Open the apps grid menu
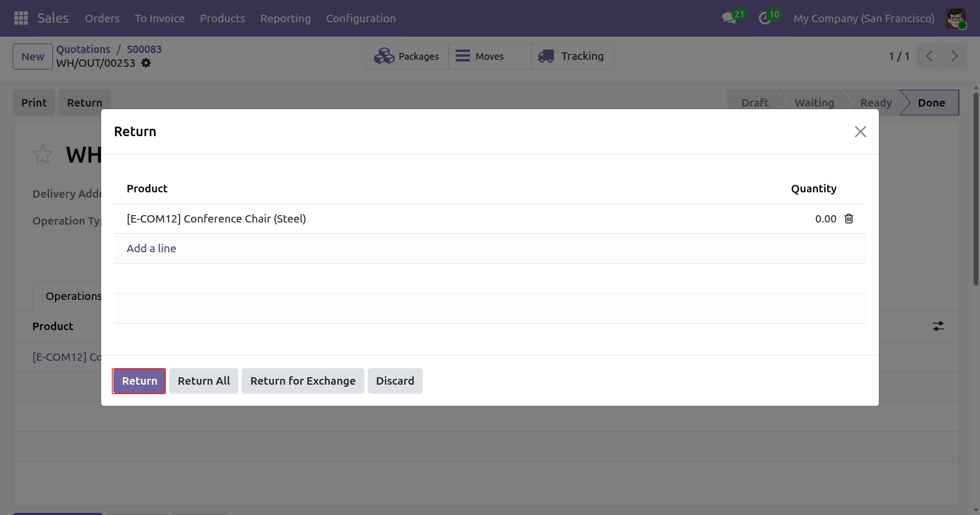Viewport: 980px width, 515px height. tap(21, 18)
